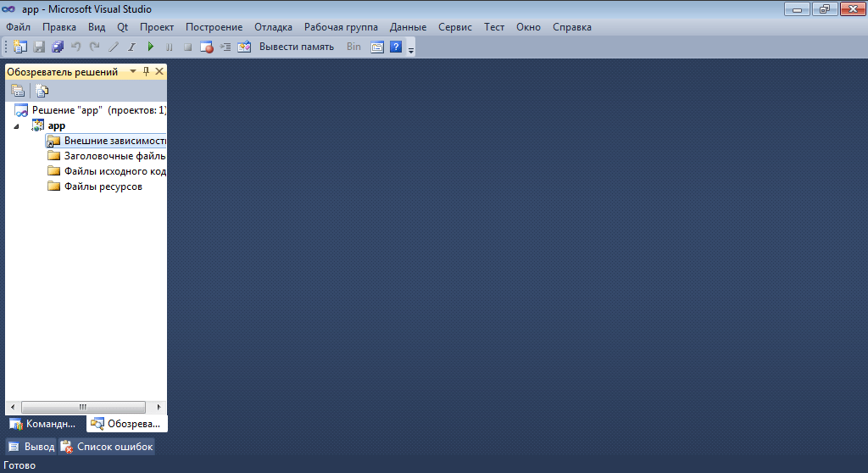Click the horizontal scrollbar thumb

(x=83, y=407)
